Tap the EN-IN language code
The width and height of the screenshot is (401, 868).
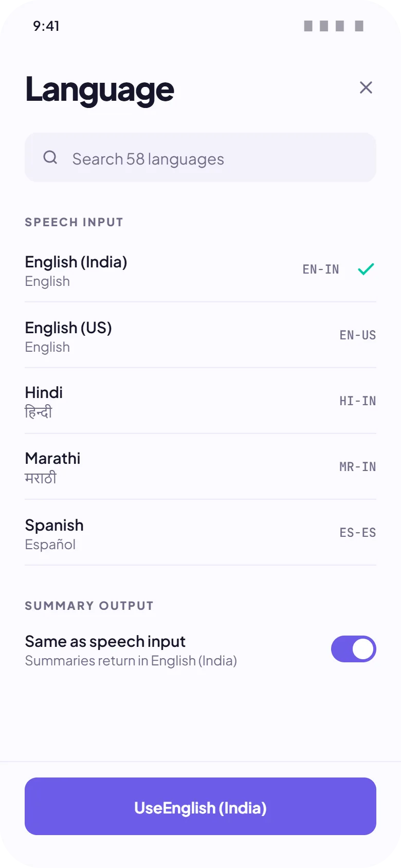(321, 269)
